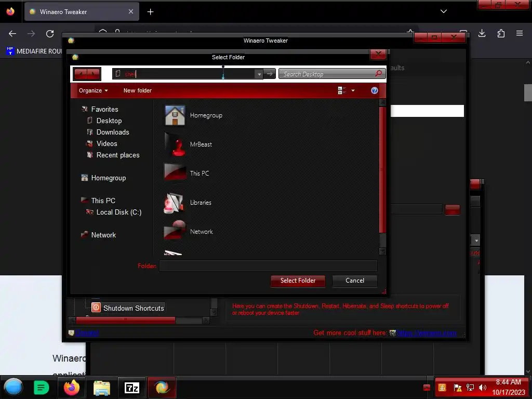Select Local Disk (C:) in navigation pane

[x=119, y=212]
